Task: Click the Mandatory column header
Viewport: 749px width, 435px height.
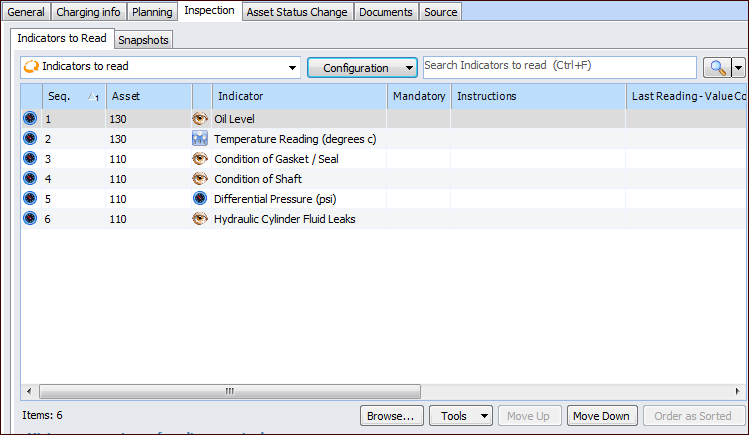Action: [419, 96]
